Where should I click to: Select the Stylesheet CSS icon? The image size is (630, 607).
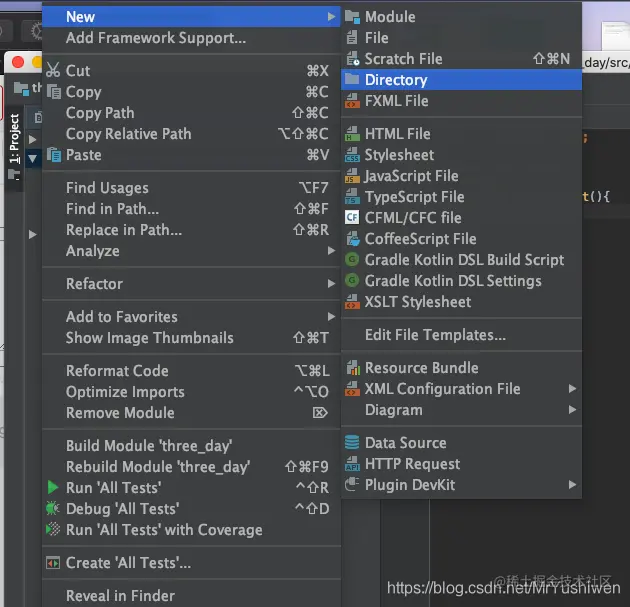[x=352, y=155]
